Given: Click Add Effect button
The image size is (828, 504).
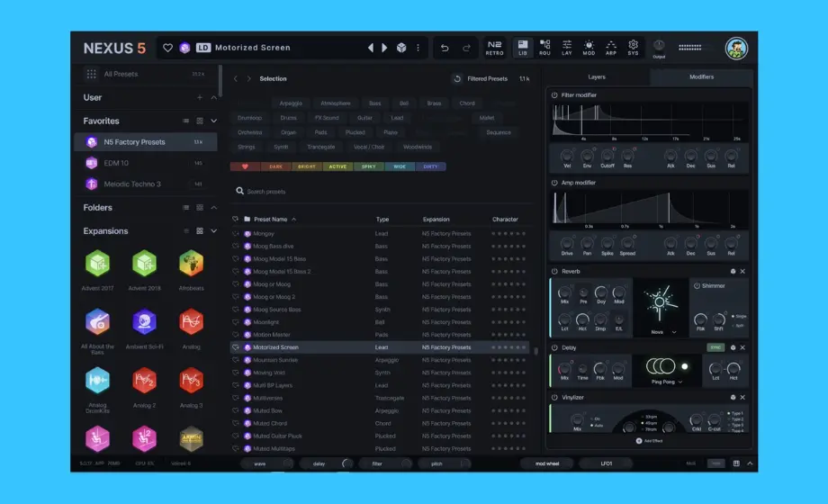Looking at the screenshot, I should (649, 441).
